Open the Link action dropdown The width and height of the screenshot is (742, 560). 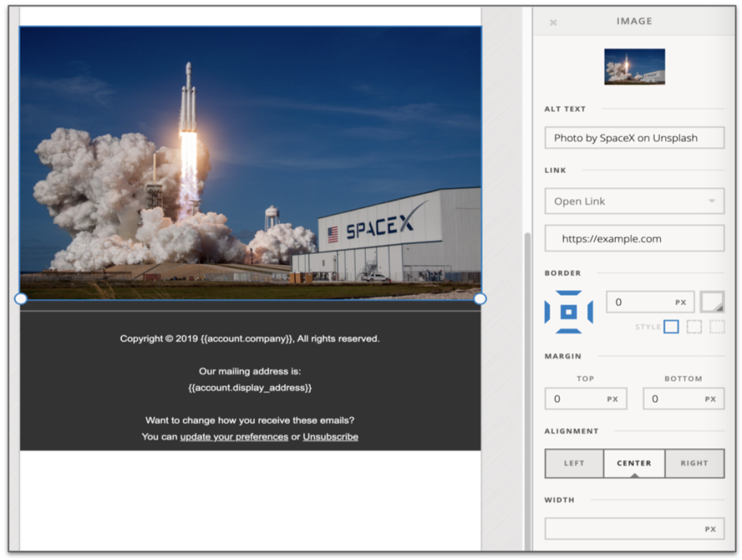tap(634, 201)
